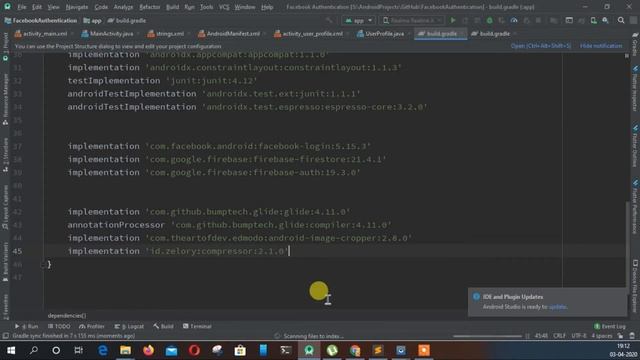The width and height of the screenshot is (640, 360).
Task: Click the Opera browser taskbar icon
Action: tap(194, 350)
